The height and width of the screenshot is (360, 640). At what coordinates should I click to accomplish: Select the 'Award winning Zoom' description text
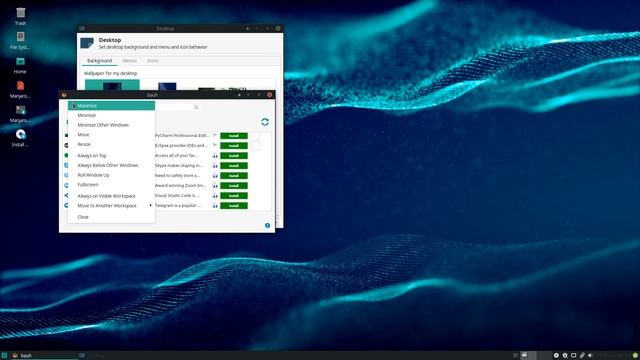180,186
